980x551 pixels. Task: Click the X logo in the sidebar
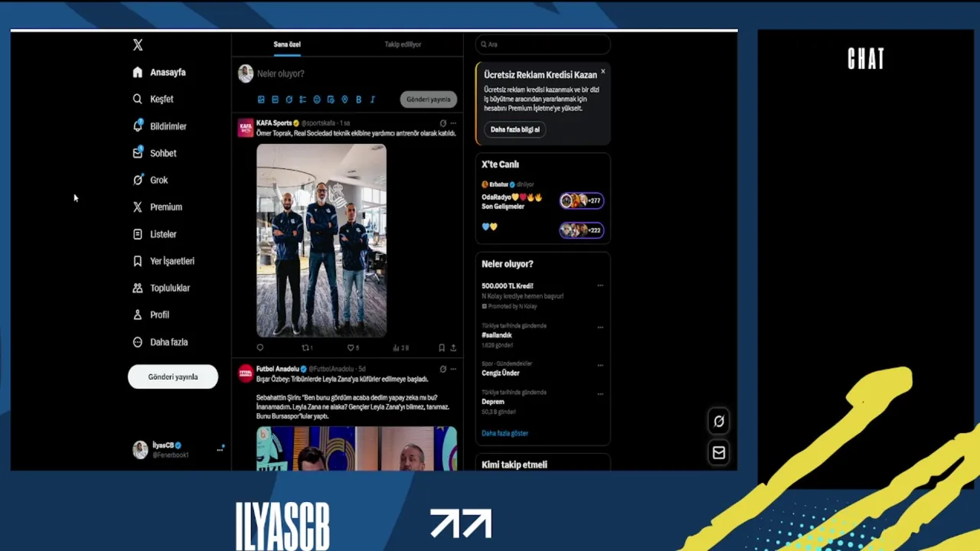click(138, 45)
